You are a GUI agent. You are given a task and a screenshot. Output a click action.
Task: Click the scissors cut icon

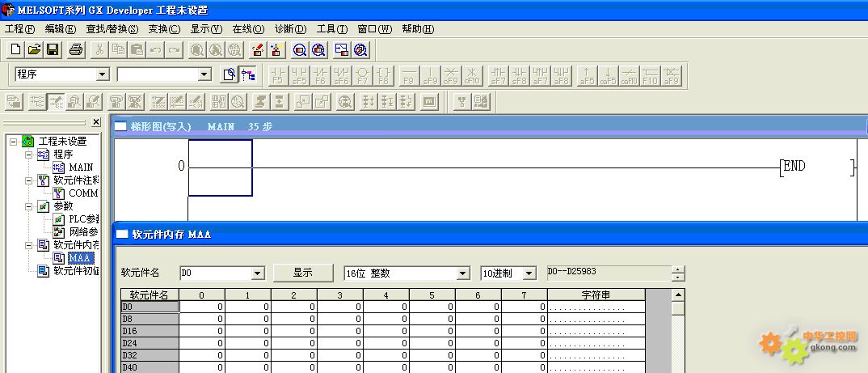coord(99,50)
